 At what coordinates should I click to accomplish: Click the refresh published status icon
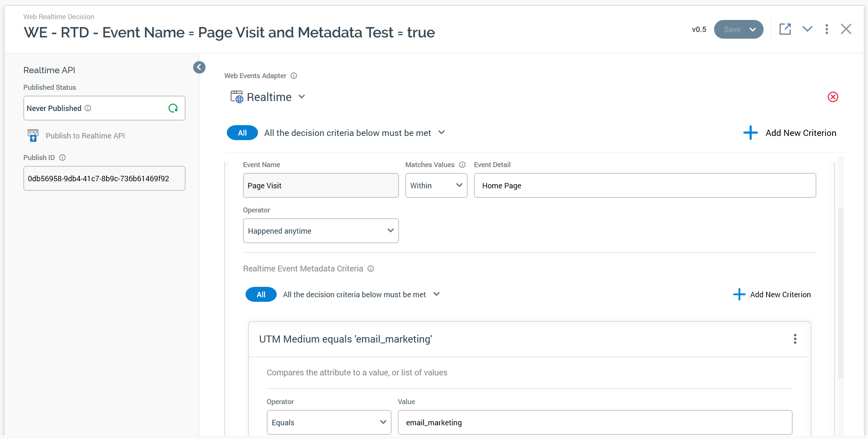pyautogui.click(x=173, y=108)
